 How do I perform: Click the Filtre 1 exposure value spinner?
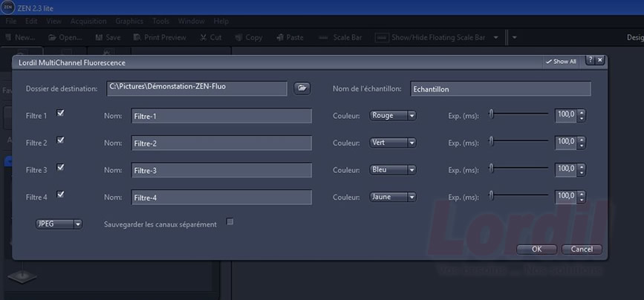[x=570, y=115]
